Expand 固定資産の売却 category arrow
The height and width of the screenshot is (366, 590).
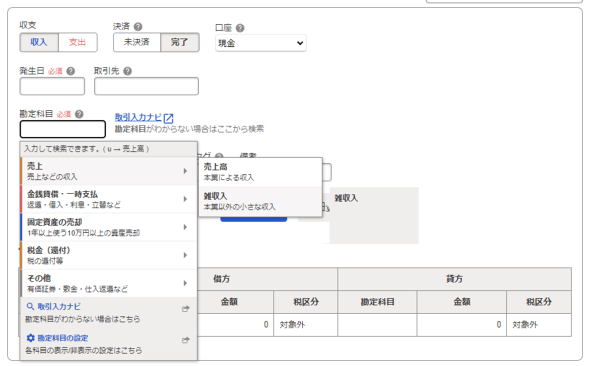tap(185, 227)
